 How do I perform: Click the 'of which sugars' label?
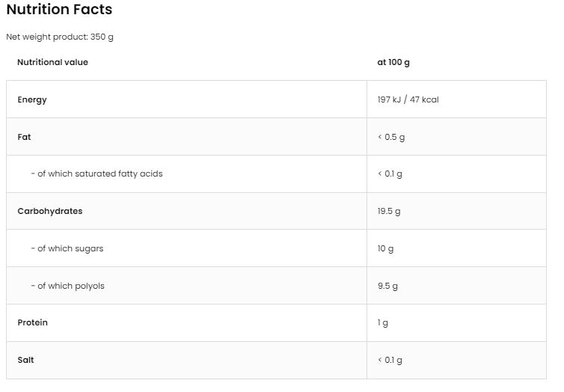(67, 248)
